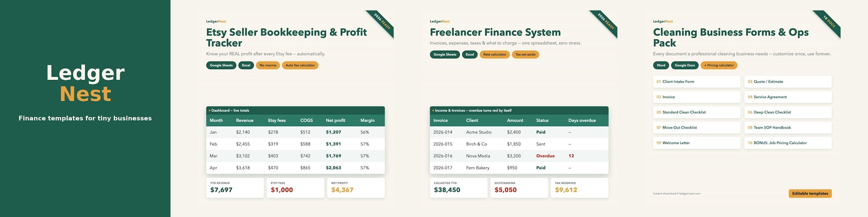Select the Auto fee calculator tag
Screen dimensions: 868x217
click(300, 65)
